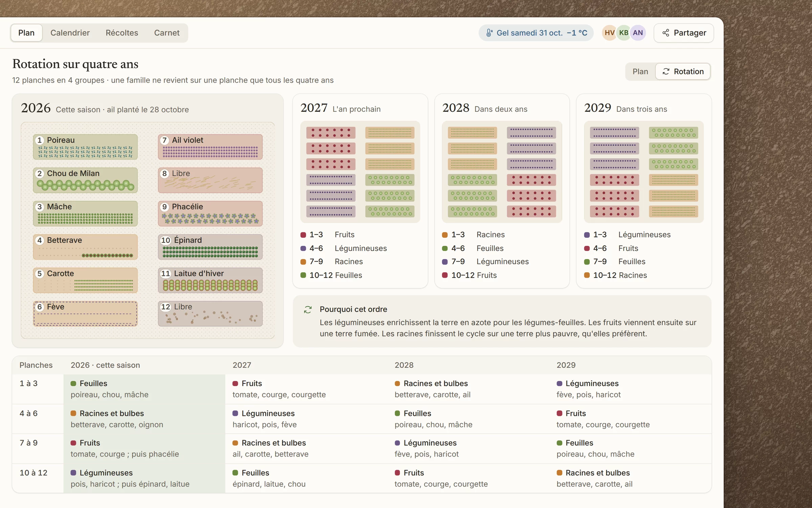Select bed 7 Ail violet
812x508 pixels.
coord(210,147)
